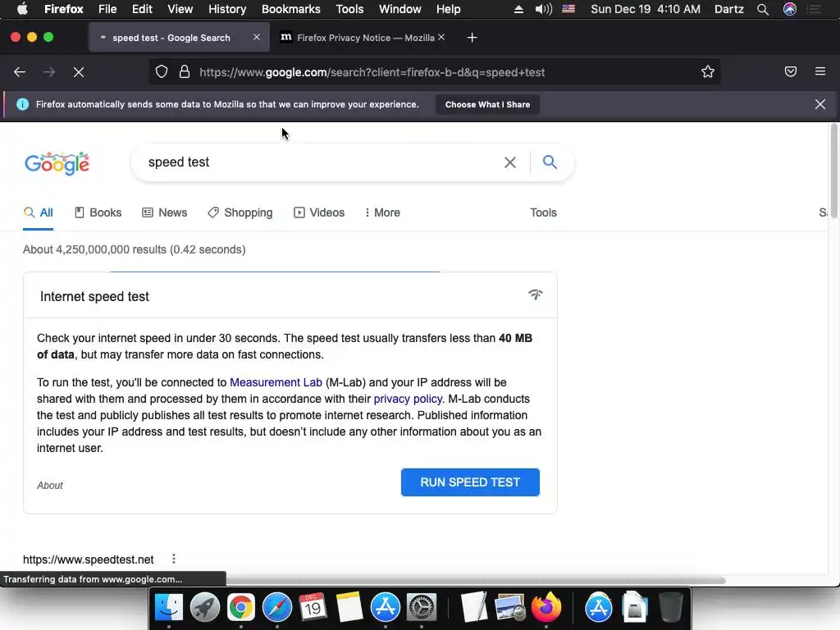The image size is (840, 630).
Task: Switch to Videos results
Action: click(x=319, y=212)
